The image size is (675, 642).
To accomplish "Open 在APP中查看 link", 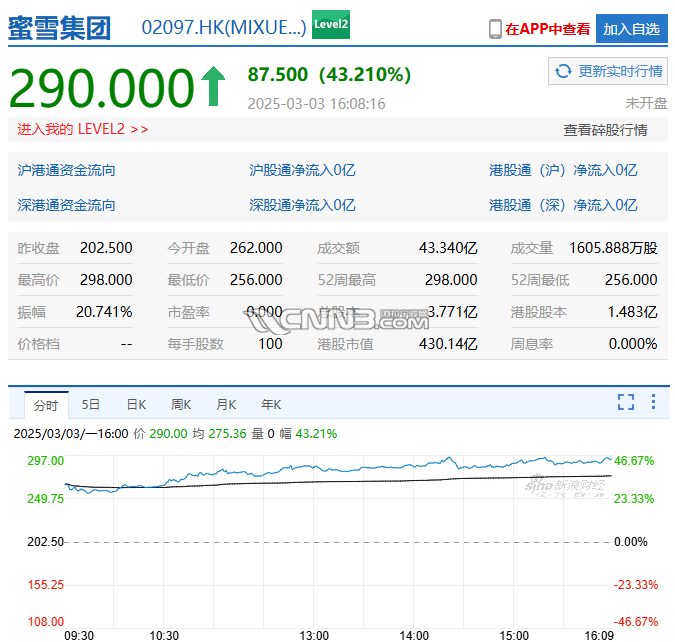I will (x=547, y=29).
